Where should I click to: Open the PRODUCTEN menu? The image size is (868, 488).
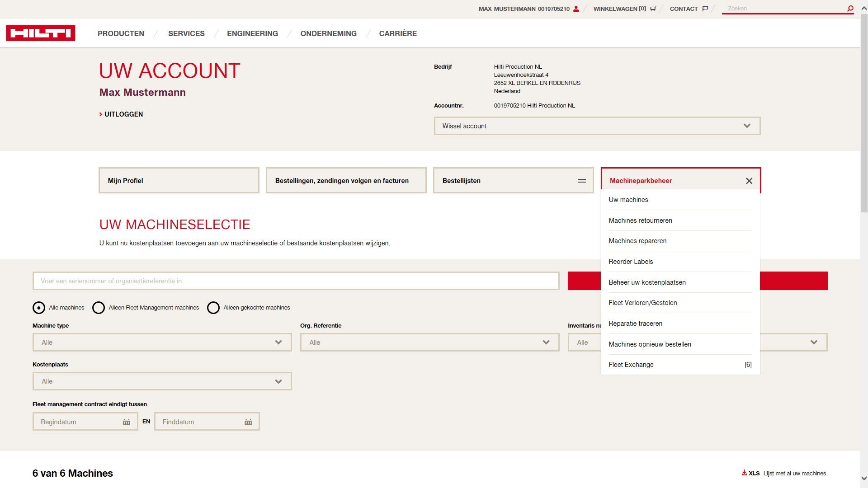[121, 33]
